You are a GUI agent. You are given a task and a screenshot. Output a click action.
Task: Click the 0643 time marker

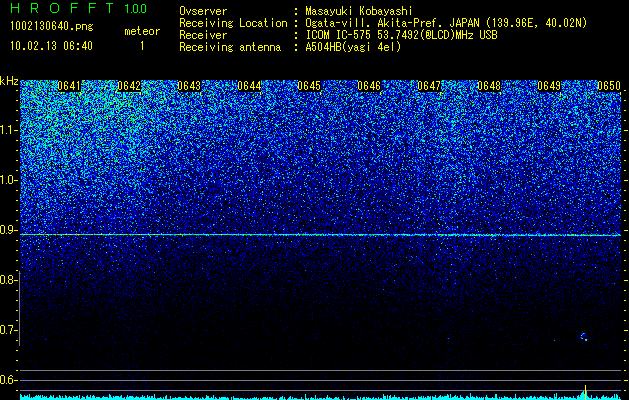click(x=189, y=86)
